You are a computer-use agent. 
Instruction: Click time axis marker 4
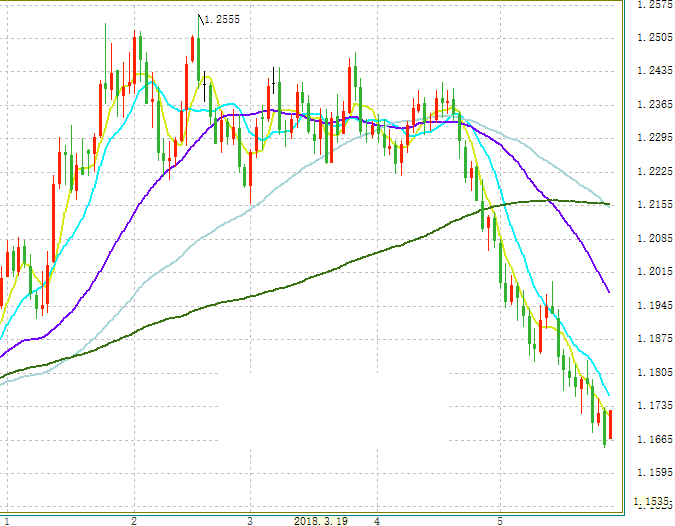click(377, 521)
